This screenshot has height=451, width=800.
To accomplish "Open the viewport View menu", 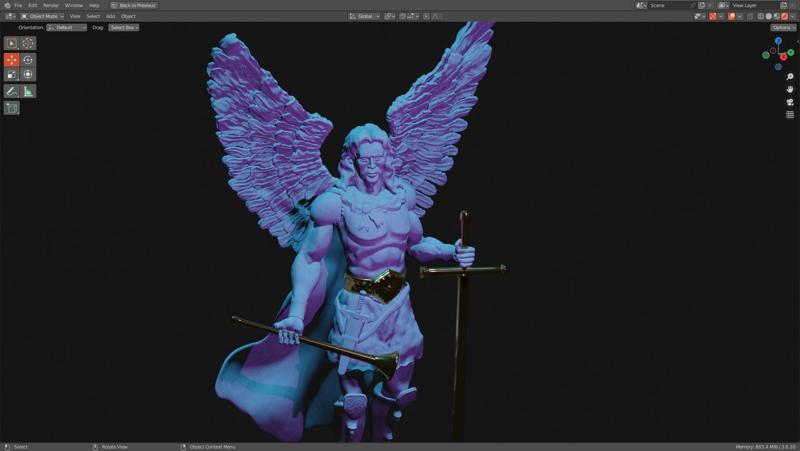I will pyautogui.click(x=75, y=16).
